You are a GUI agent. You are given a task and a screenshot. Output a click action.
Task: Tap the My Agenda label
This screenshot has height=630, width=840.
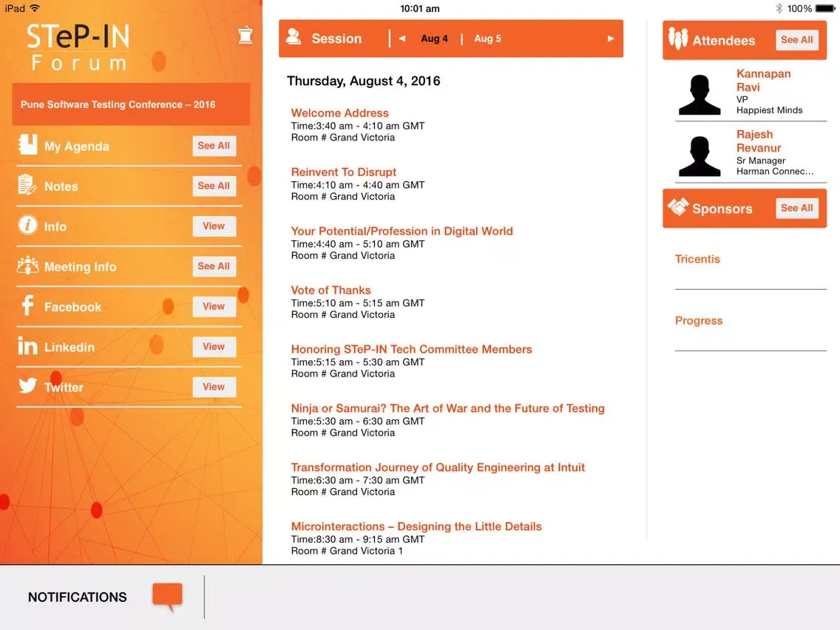[x=77, y=146]
